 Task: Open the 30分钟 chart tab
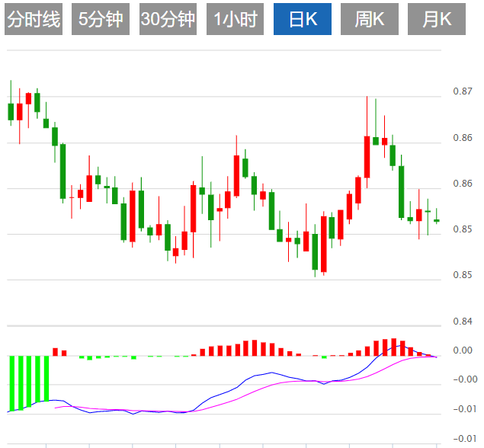[168, 19]
